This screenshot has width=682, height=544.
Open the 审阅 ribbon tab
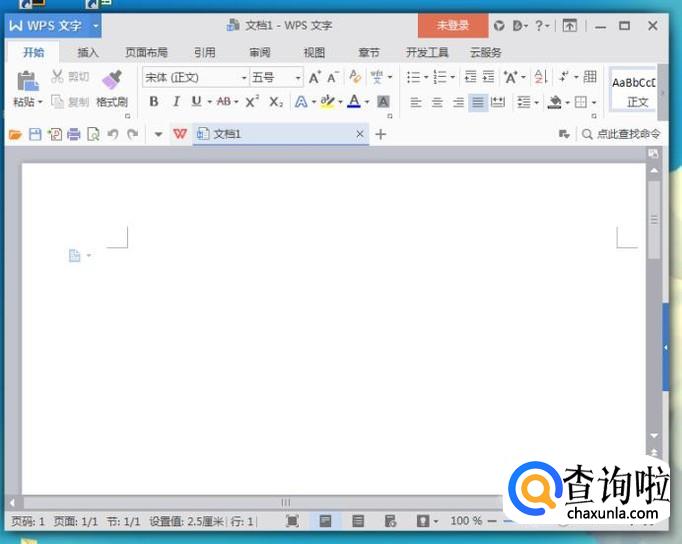[x=260, y=53]
